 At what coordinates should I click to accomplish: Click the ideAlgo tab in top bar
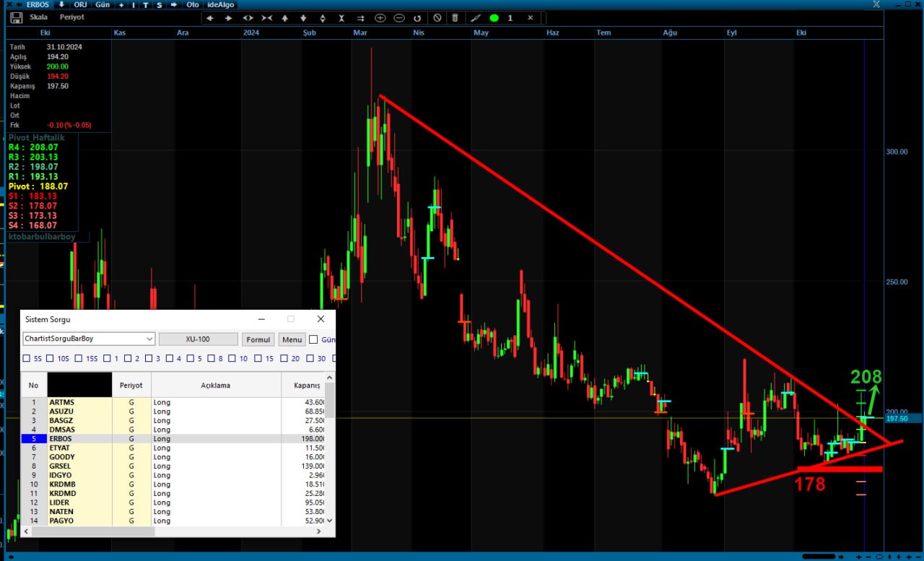[221, 4]
